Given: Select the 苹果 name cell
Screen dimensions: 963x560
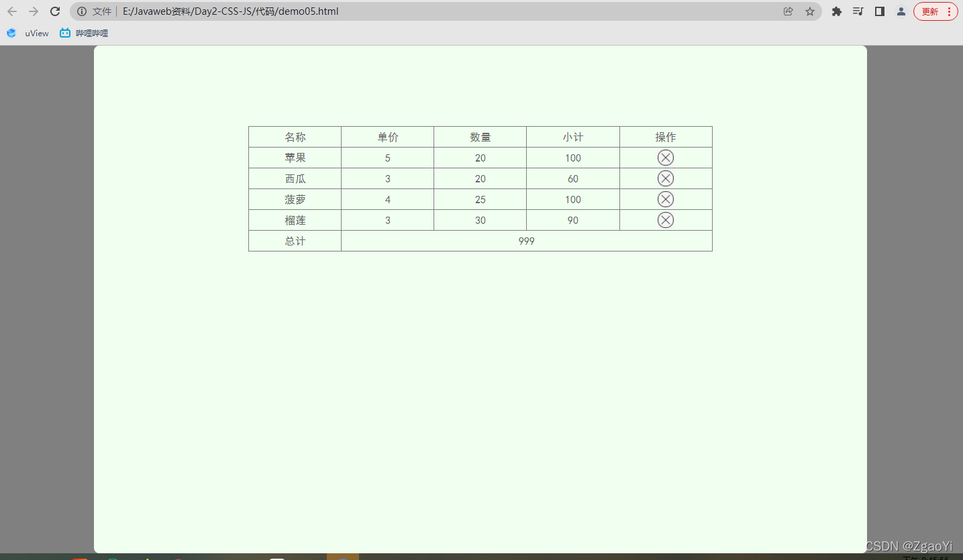Looking at the screenshot, I should (x=295, y=158).
